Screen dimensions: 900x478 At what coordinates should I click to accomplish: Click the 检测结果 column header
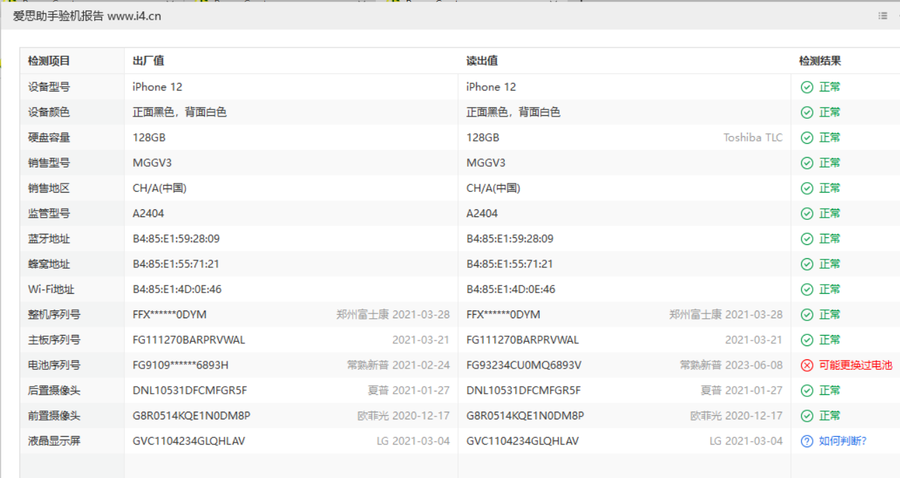(820, 61)
